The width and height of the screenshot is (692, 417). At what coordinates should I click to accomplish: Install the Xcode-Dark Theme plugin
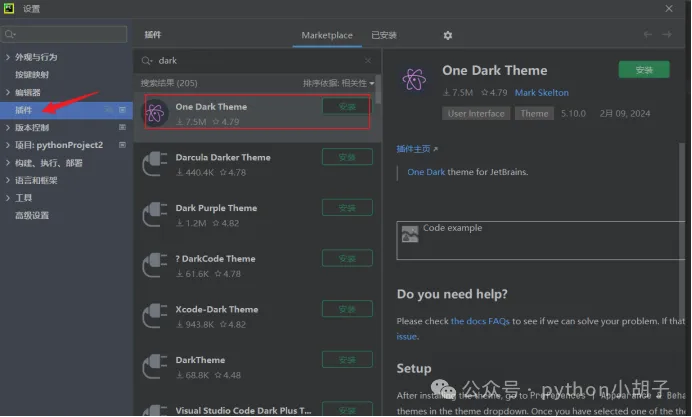pyautogui.click(x=347, y=309)
